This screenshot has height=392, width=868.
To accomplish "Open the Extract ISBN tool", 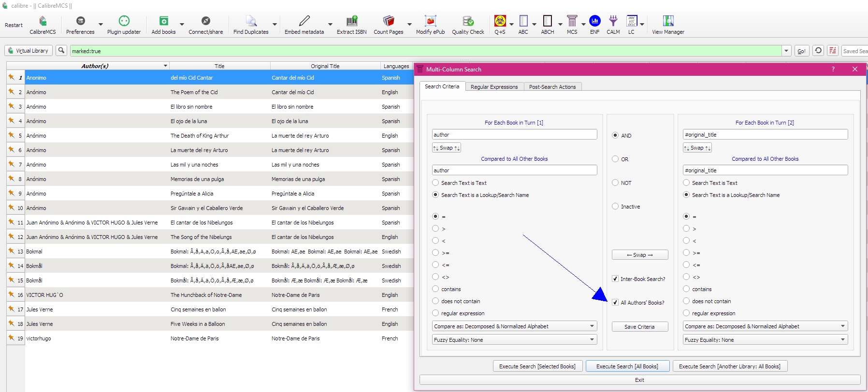I will point(351,22).
